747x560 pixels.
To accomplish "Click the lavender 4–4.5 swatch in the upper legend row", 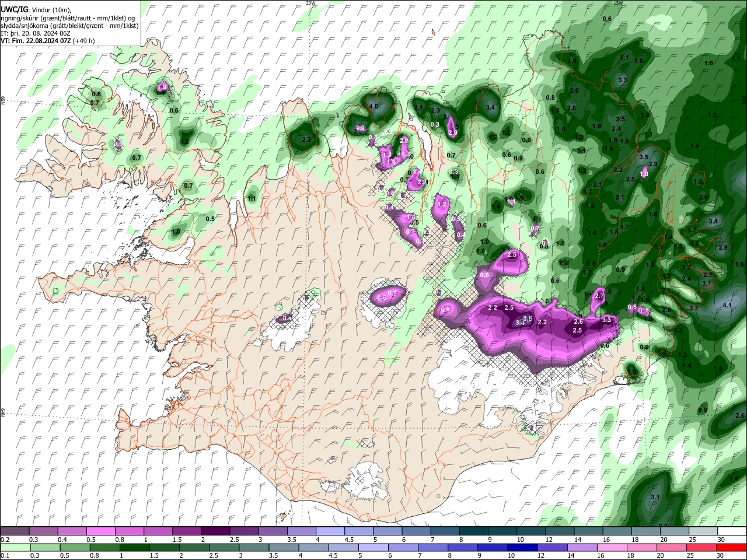I will [330, 531].
